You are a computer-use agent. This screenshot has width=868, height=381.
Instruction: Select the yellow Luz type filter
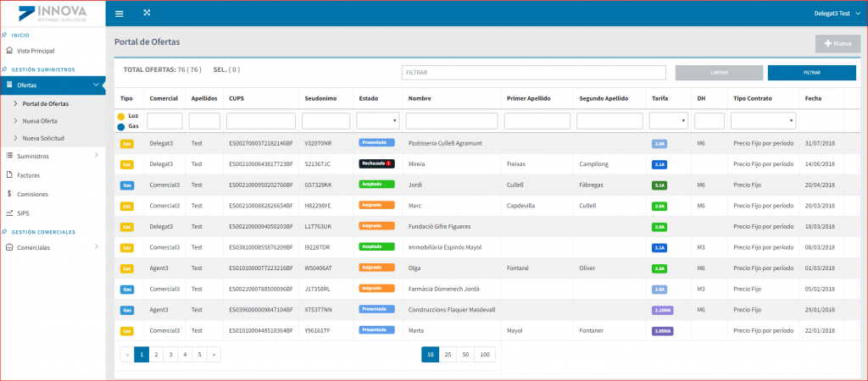[x=121, y=116]
